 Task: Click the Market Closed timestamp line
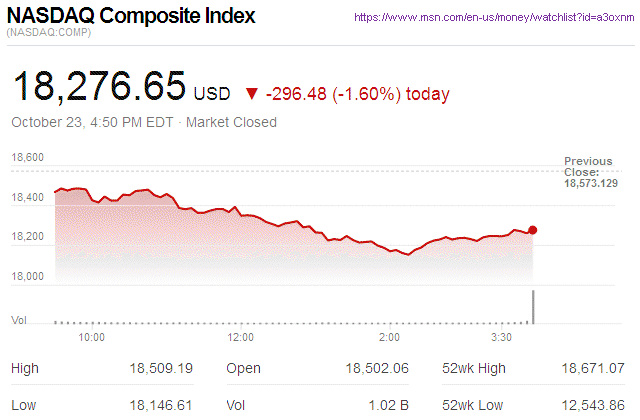pyautogui.click(x=143, y=122)
